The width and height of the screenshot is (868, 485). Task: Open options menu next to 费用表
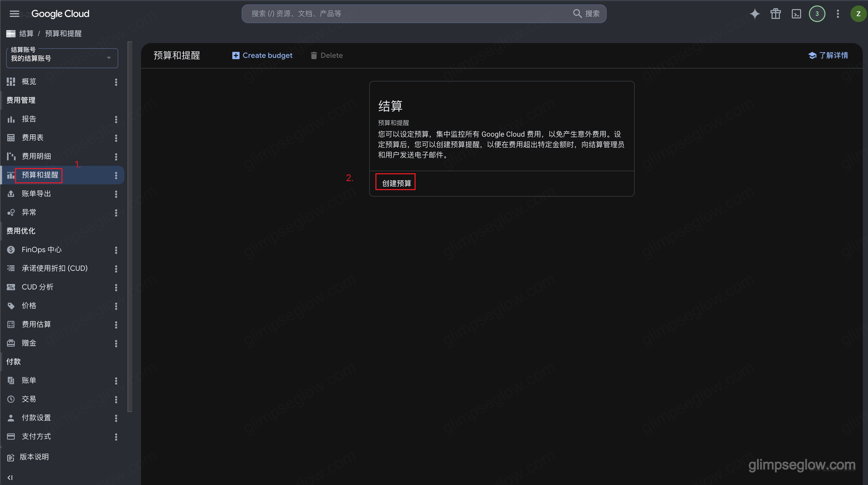click(x=116, y=138)
